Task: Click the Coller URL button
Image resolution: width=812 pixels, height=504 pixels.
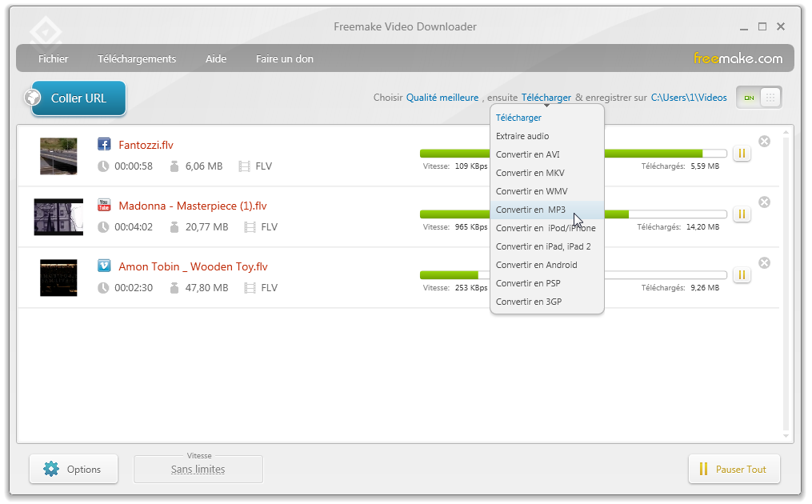Action: (x=78, y=98)
